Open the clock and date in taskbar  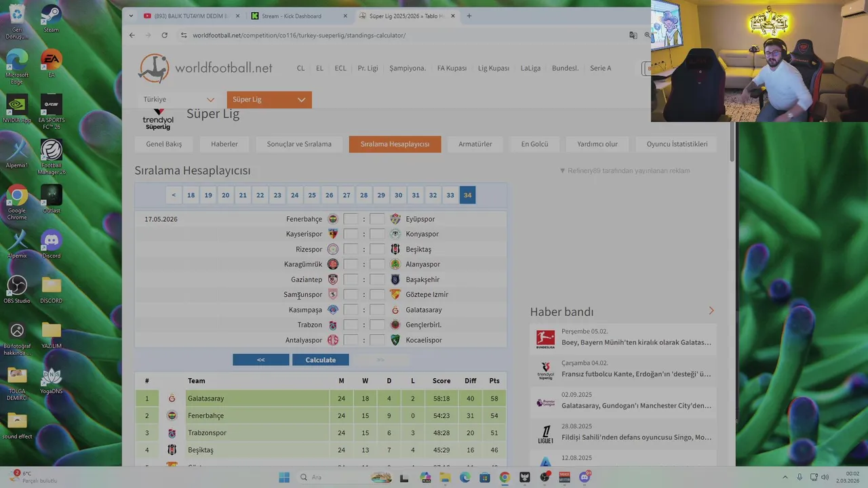[x=848, y=477]
